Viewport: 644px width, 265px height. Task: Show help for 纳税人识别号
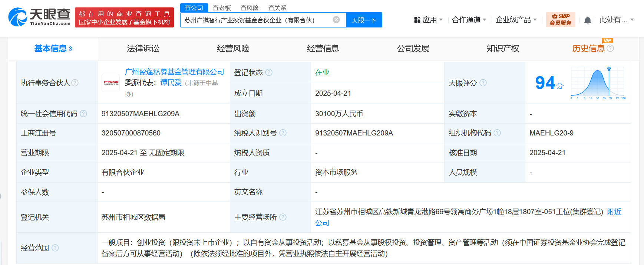pos(283,133)
